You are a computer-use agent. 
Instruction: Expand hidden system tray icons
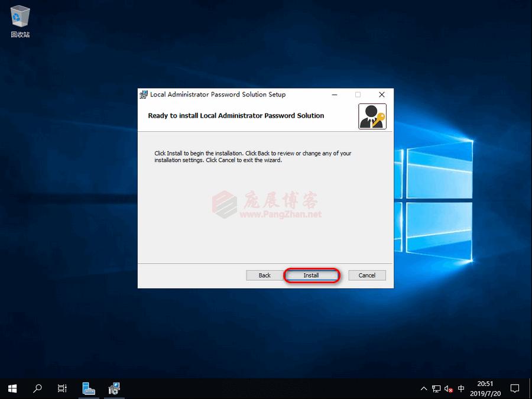(424, 388)
